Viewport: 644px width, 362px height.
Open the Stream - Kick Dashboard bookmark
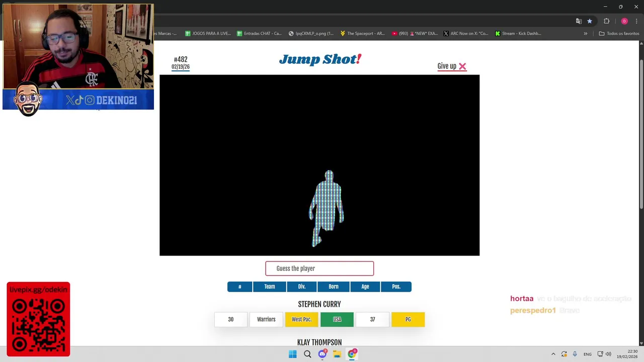pos(518,34)
